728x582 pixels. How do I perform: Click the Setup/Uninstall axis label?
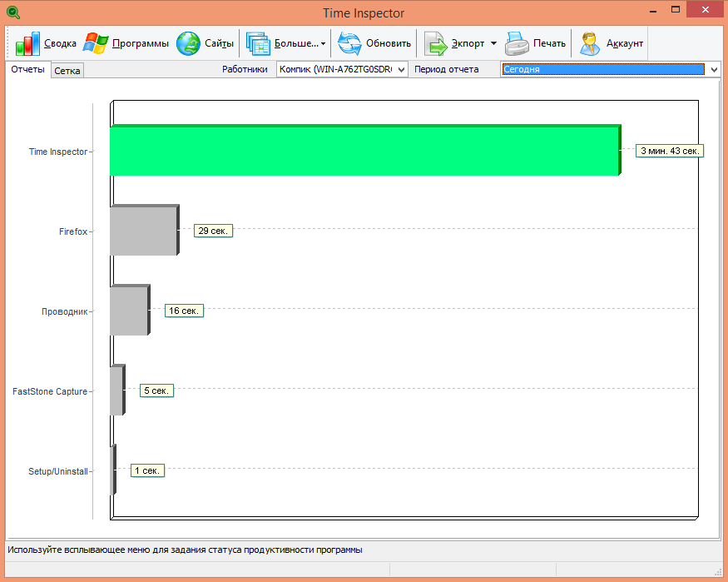pos(58,471)
